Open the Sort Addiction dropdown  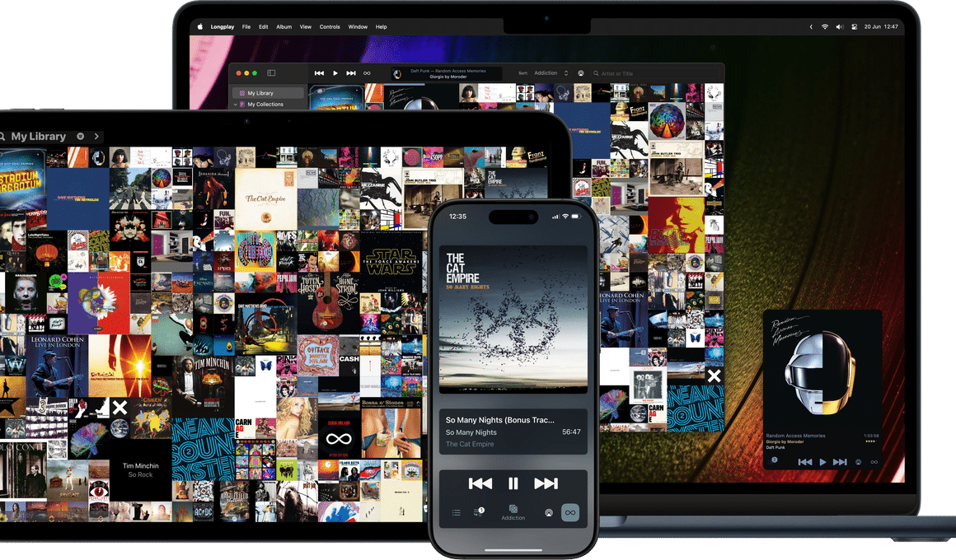(551, 73)
